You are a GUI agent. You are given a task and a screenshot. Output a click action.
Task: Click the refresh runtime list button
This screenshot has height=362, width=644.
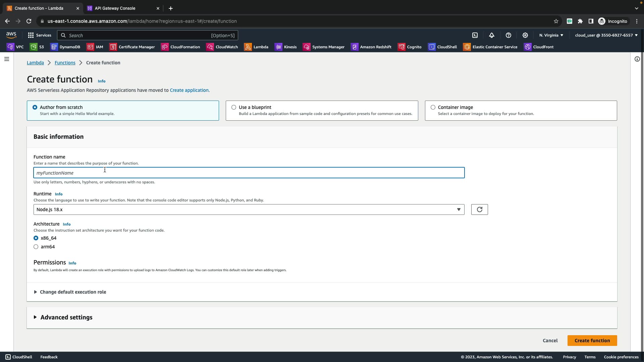[x=479, y=209]
